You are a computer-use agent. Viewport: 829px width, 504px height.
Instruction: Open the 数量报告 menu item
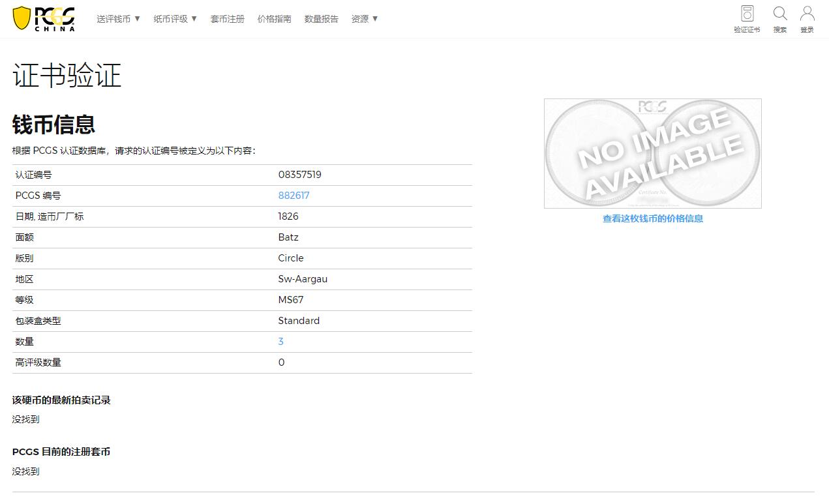click(x=321, y=19)
